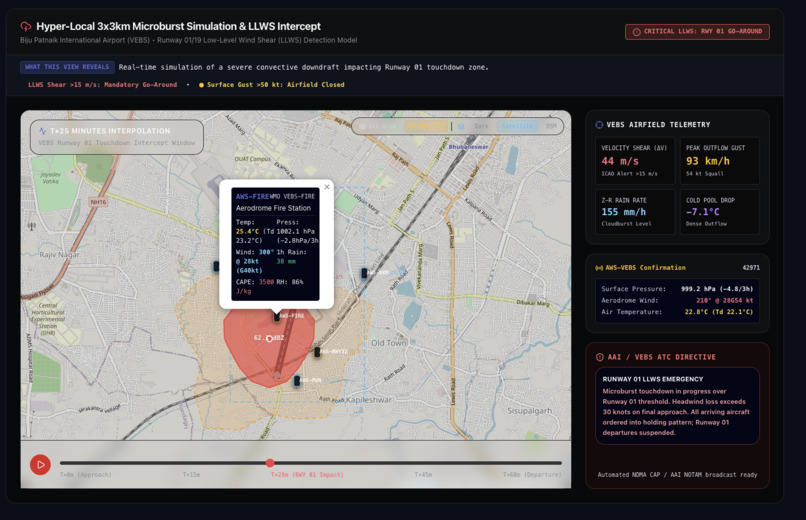Viewport: 806px width, 520px height.
Task: Click Surface Pressure 999.2 hPa value
Action: click(717, 289)
